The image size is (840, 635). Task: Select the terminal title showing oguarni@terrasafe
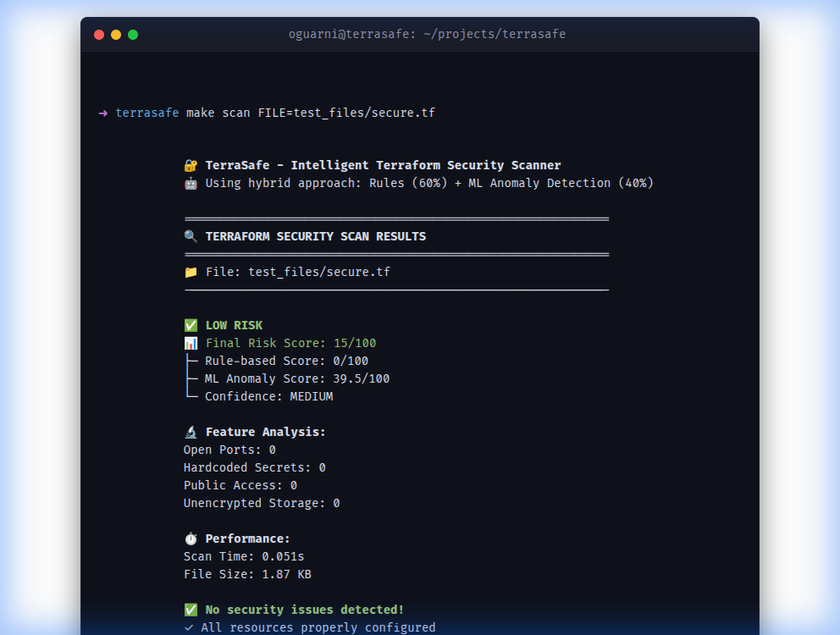click(x=428, y=35)
